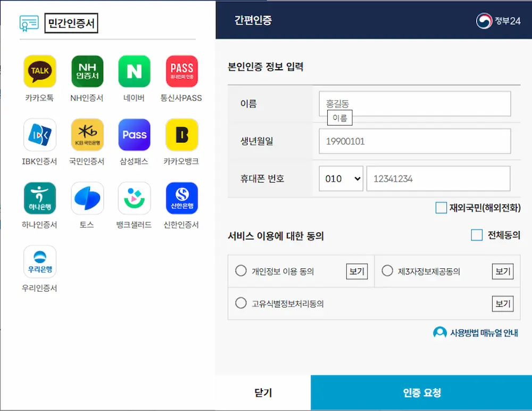
Task: Open the 민간인증서 tab
Action: 71,23
